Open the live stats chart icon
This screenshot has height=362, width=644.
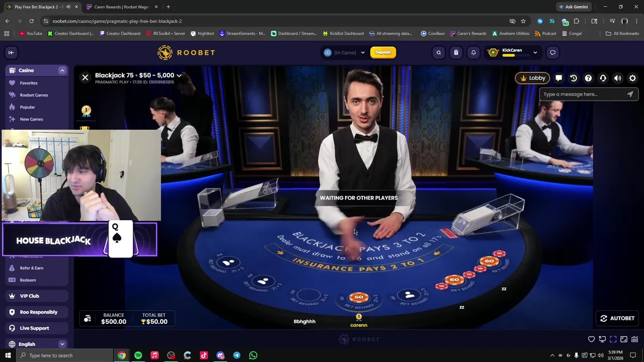pos(635,339)
